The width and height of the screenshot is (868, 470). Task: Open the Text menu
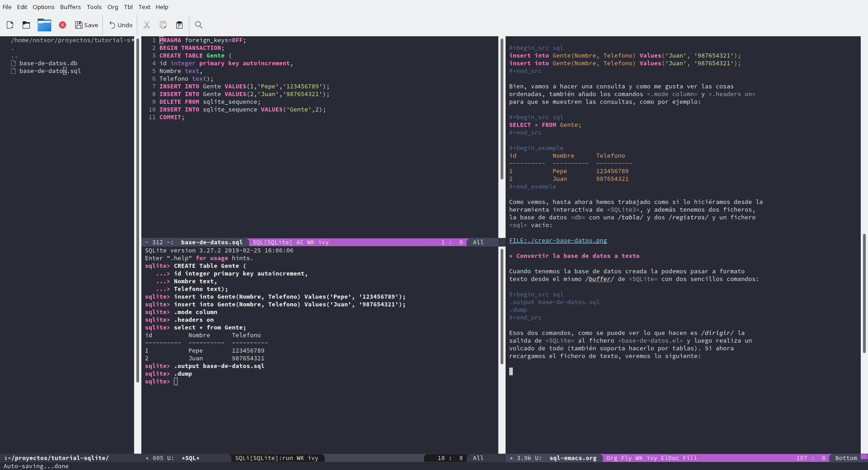pyautogui.click(x=145, y=7)
